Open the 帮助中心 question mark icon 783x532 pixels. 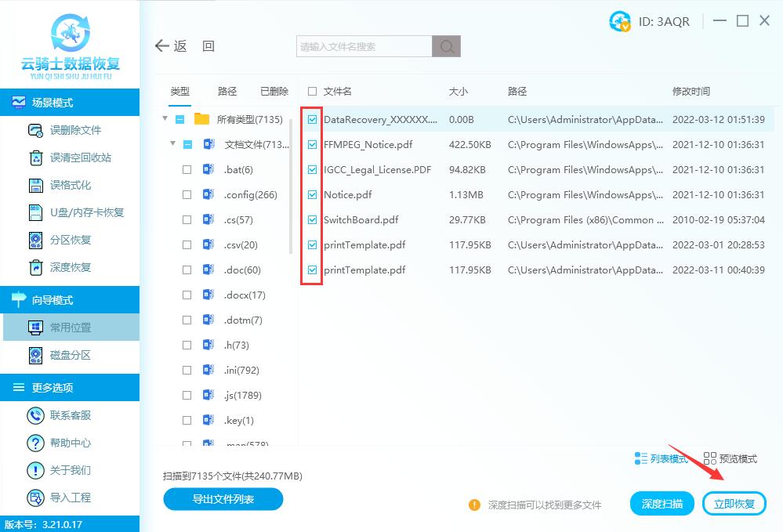click(35, 443)
